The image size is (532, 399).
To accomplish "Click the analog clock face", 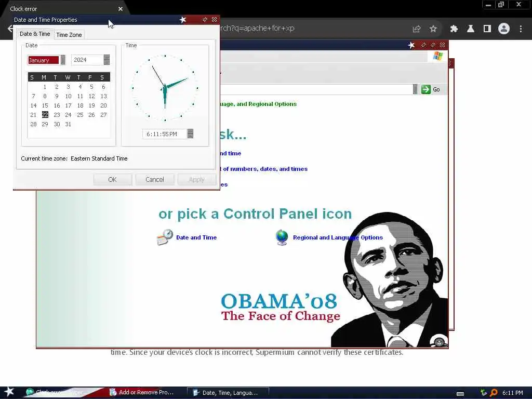I will (x=165, y=88).
